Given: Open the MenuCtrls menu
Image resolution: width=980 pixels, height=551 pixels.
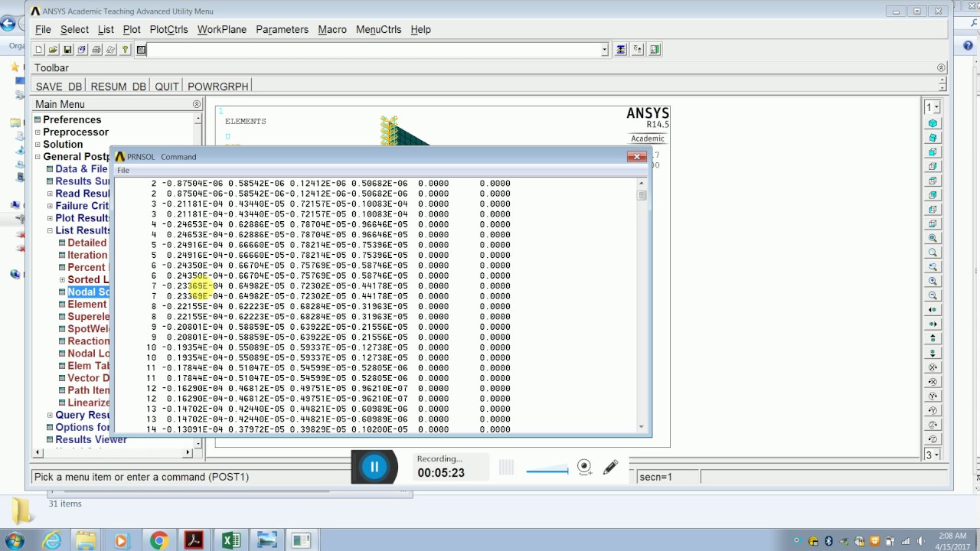Looking at the screenshot, I should pyautogui.click(x=378, y=29).
